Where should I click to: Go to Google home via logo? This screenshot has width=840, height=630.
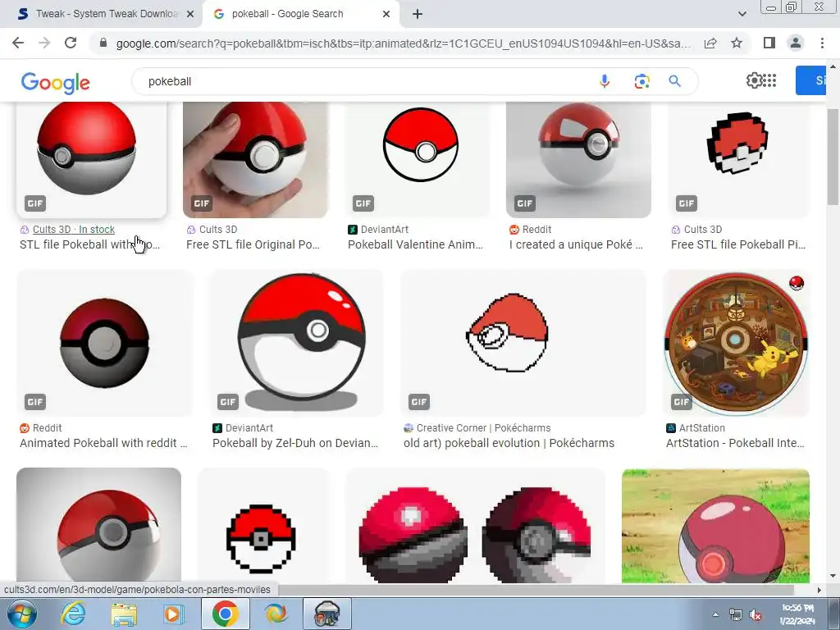[x=55, y=83]
